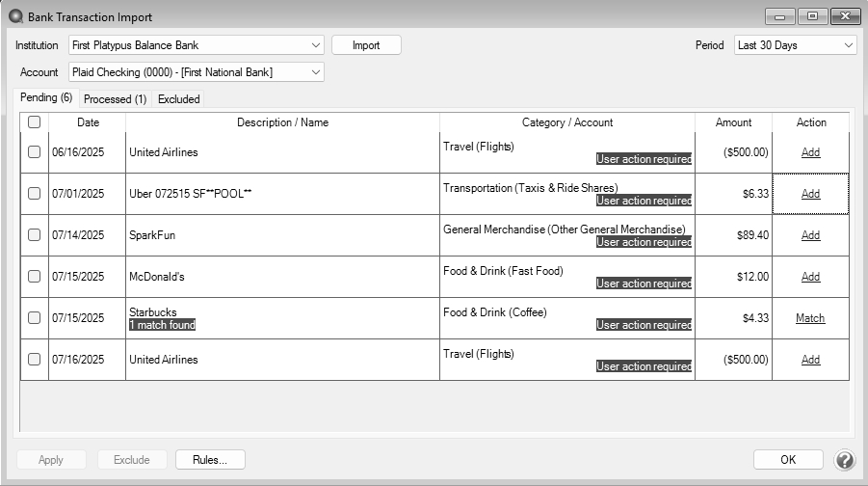
Task: Open the Institution dropdown
Action: pos(316,45)
